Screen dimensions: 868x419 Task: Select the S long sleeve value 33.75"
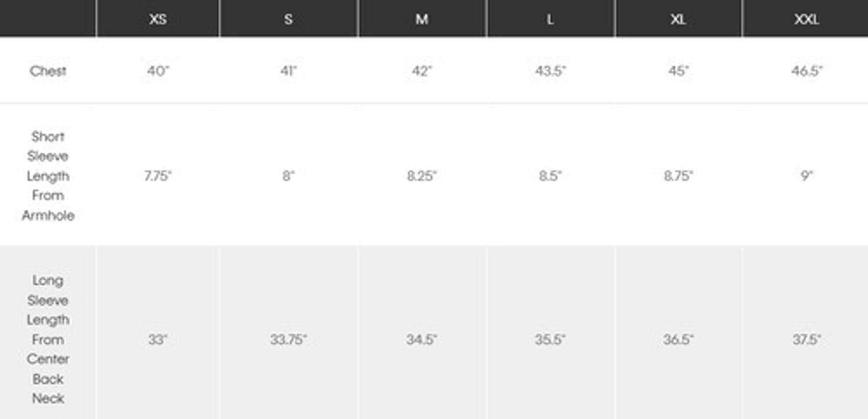click(x=288, y=339)
